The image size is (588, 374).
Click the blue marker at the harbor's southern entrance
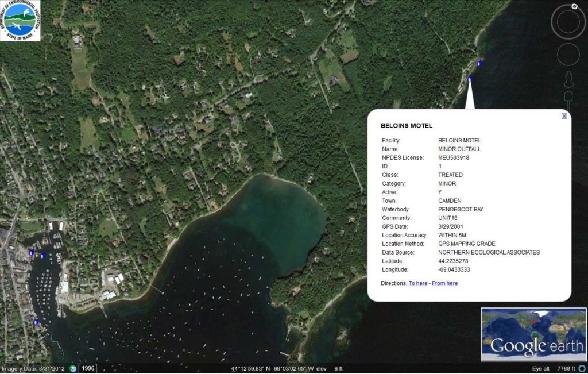pos(36,322)
